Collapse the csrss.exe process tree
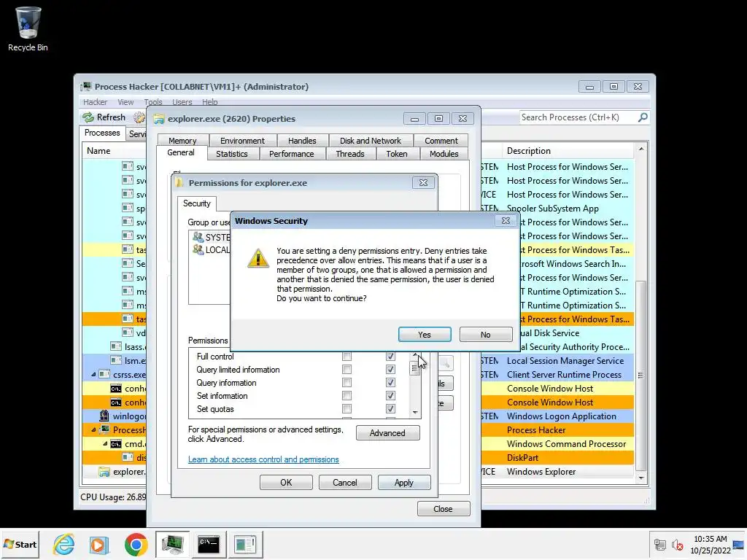Screen dimensions: 747x560 click(x=93, y=375)
